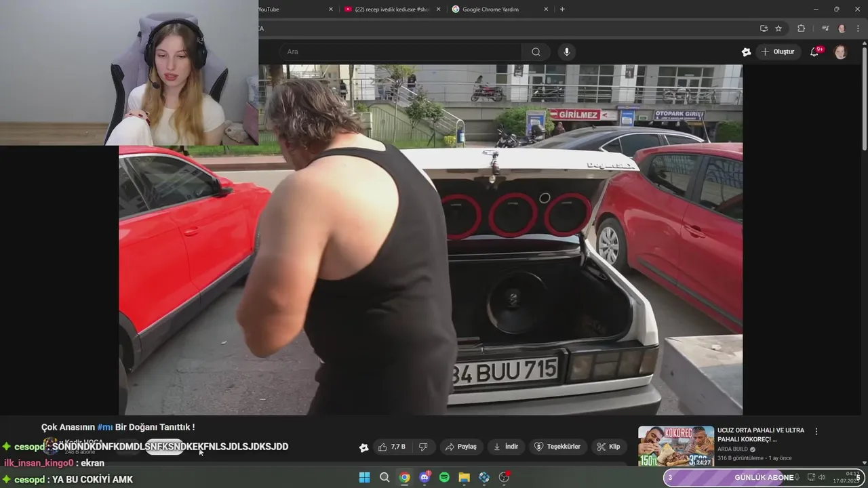Viewport: 868px width, 488px height.
Task: Open UCUZ ORTA PAHALI kokoreç video title
Action: tap(761, 434)
